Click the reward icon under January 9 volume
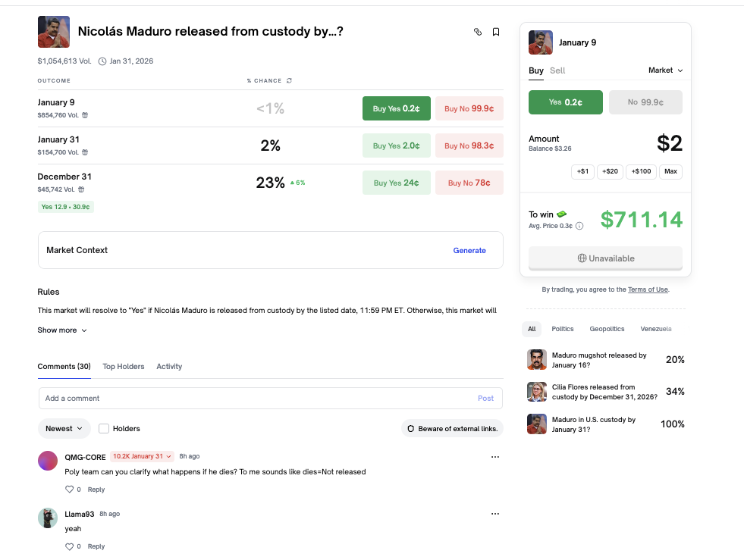The image size is (744, 560). 85,115
